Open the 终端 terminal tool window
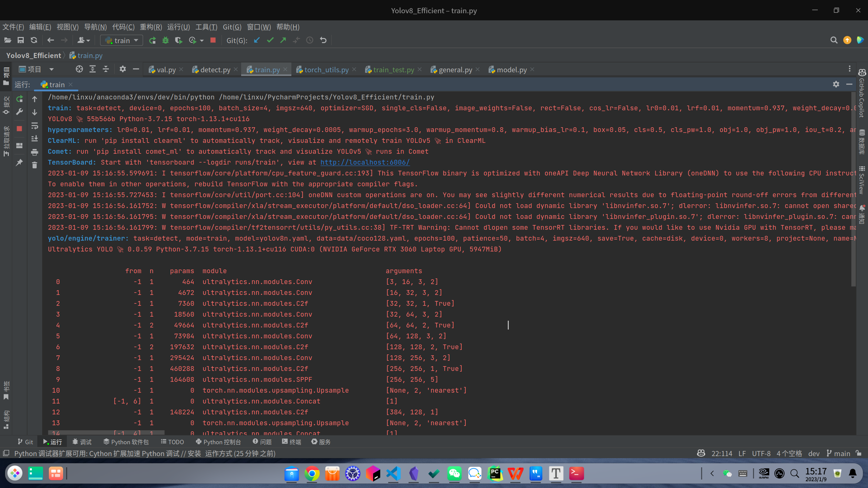Image resolution: width=868 pixels, height=488 pixels. (x=291, y=442)
